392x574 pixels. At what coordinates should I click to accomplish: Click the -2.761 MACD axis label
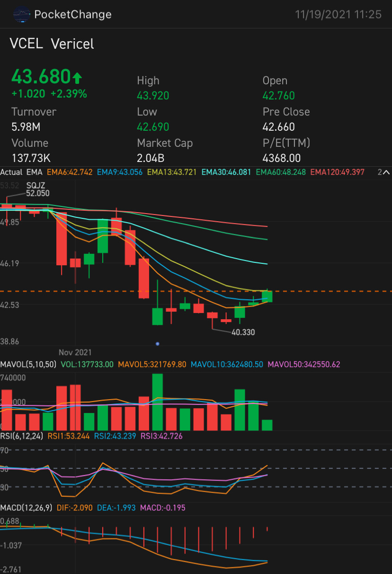tap(11, 569)
